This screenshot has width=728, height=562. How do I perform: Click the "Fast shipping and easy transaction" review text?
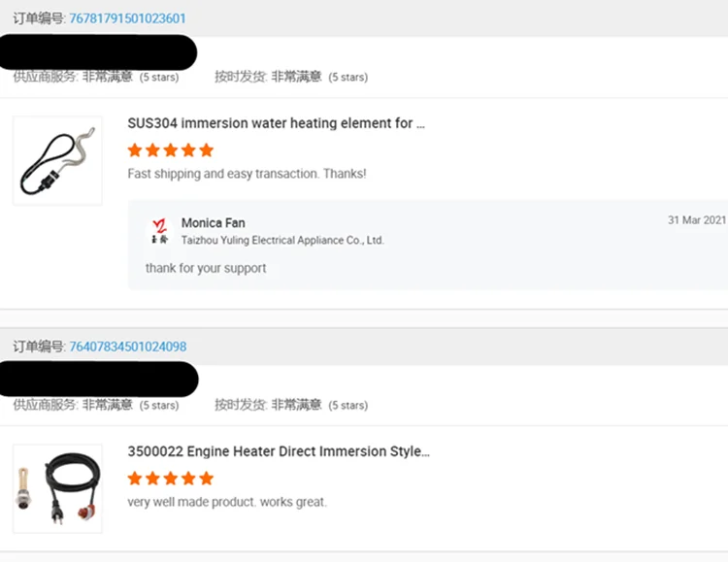[x=247, y=174]
